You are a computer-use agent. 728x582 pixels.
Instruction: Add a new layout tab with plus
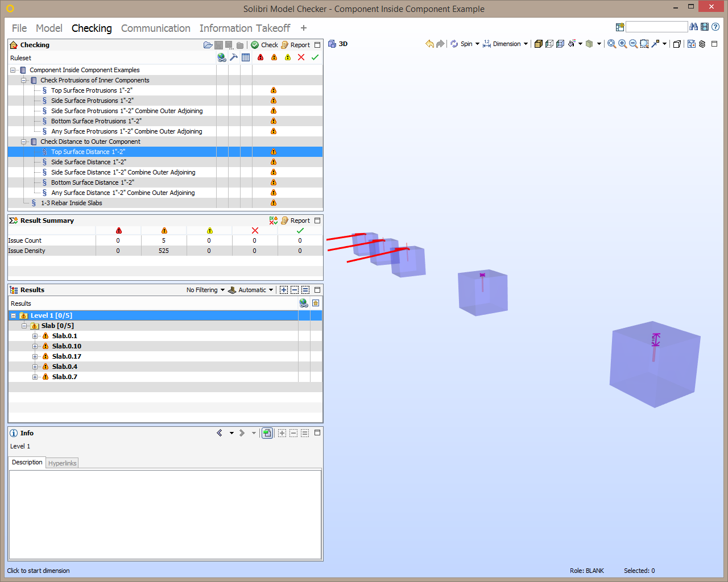click(x=304, y=28)
